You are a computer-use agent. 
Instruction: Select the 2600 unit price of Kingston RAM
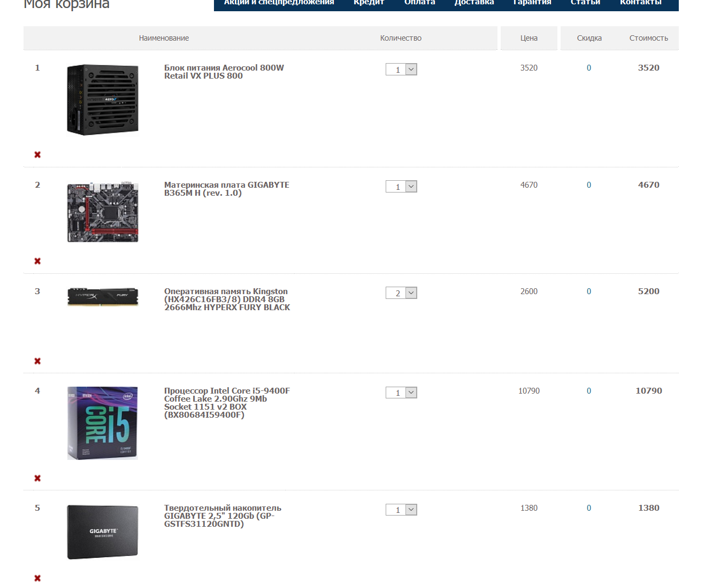point(529,291)
